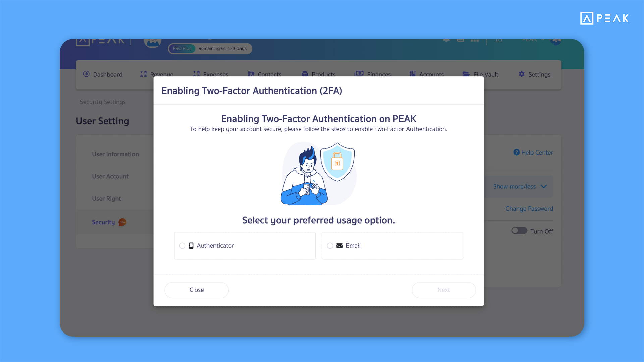Click the Remaining 61,123 days label
The height and width of the screenshot is (362, 644).
[222, 49]
